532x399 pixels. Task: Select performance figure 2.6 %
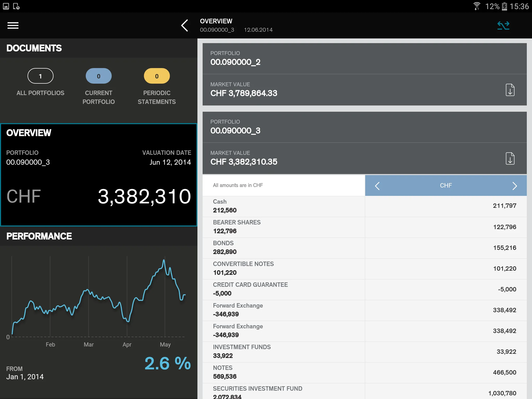tap(168, 363)
